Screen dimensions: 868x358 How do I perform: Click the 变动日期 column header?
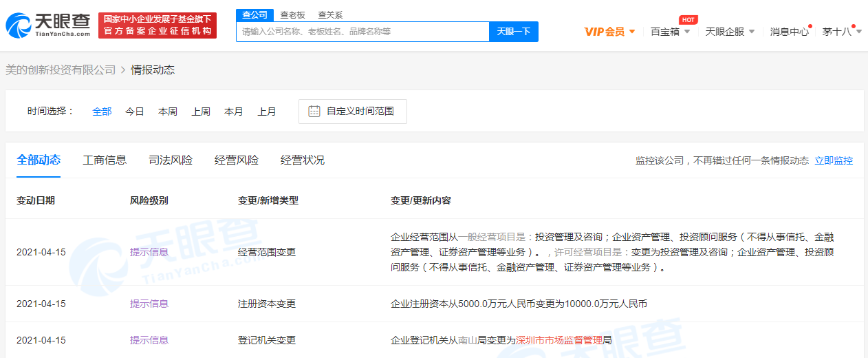coord(36,200)
